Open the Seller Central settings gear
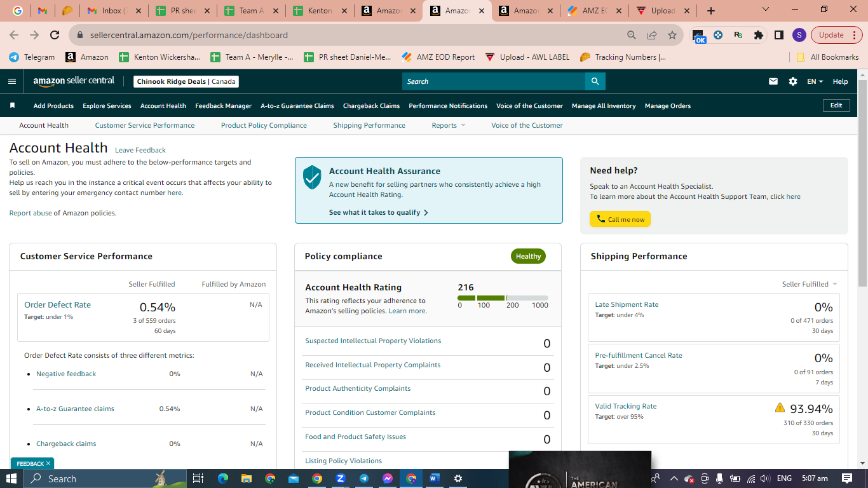The width and height of the screenshot is (868, 488). [x=793, y=81]
